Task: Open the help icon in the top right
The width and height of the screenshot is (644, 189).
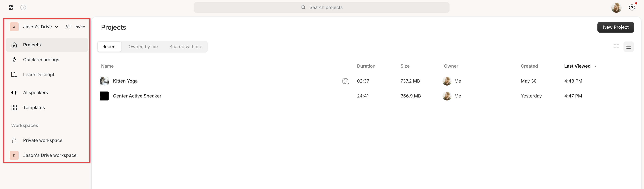Action: tap(632, 7)
